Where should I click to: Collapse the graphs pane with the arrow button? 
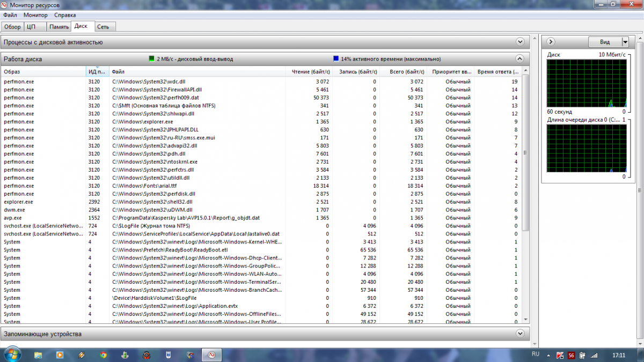[x=551, y=42]
